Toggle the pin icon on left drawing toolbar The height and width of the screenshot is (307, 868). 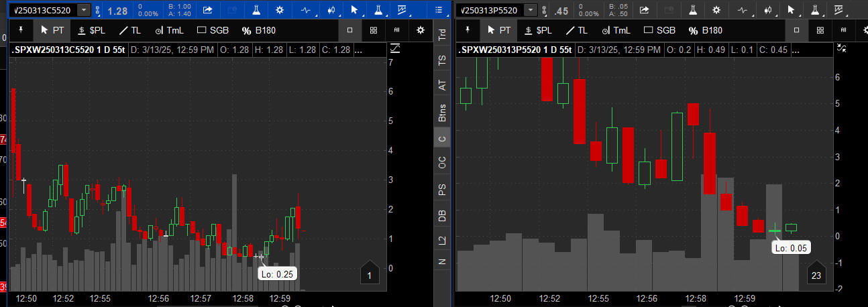(x=21, y=30)
